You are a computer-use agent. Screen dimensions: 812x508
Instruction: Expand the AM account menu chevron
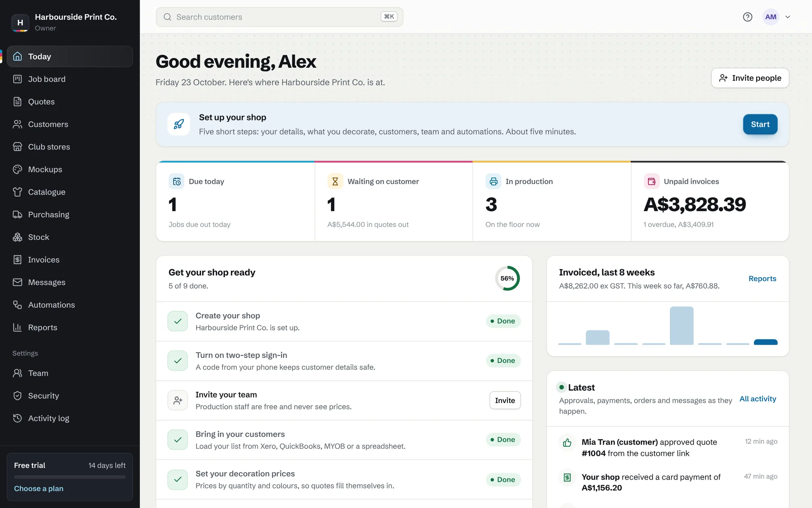tap(788, 17)
